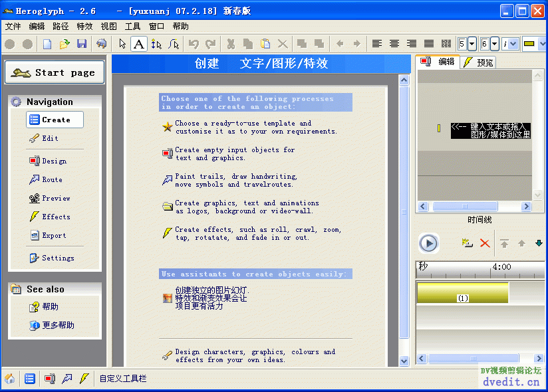The image size is (548, 392).
Task: Open 帮助 under See also
Action: pos(44,307)
